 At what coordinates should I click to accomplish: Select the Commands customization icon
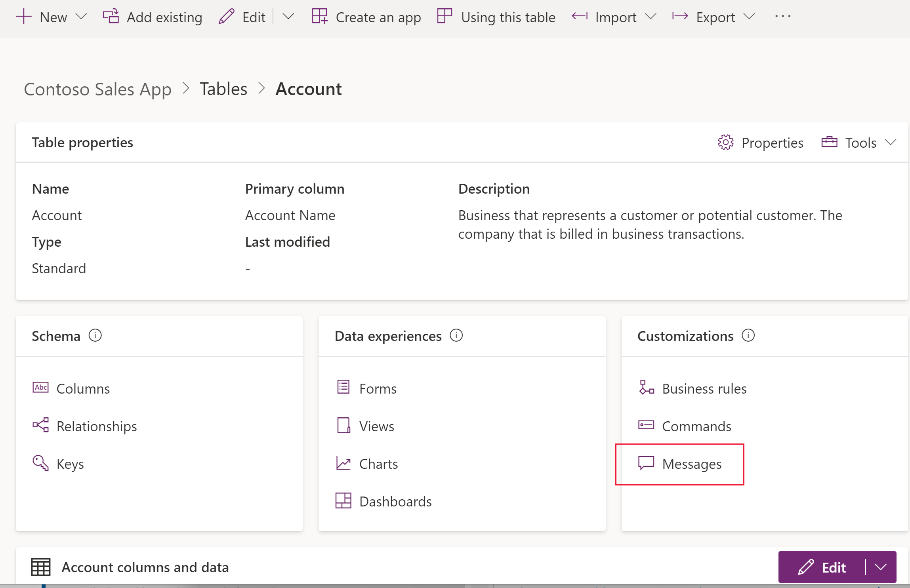[x=646, y=425]
